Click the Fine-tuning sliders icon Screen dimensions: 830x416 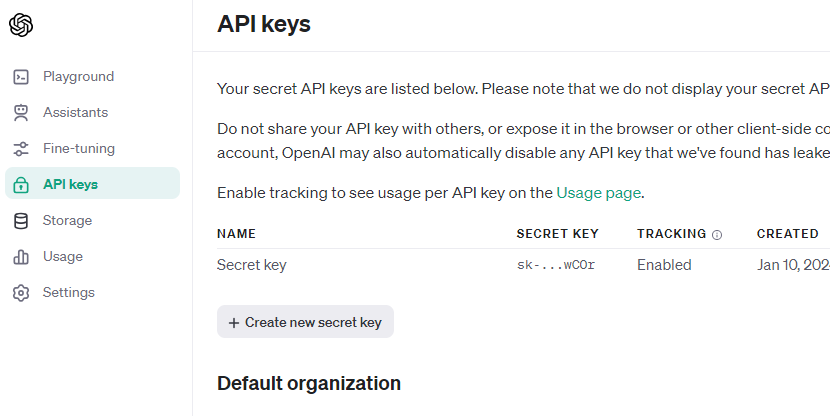click(x=21, y=149)
